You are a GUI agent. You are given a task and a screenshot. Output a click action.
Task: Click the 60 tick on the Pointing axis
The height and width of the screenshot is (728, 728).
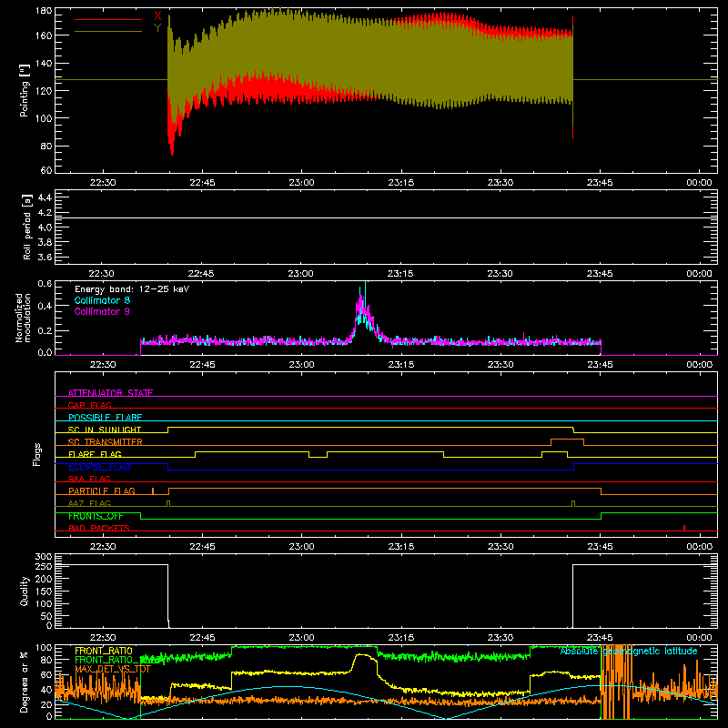pyautogui.click(x=46, y=170)
